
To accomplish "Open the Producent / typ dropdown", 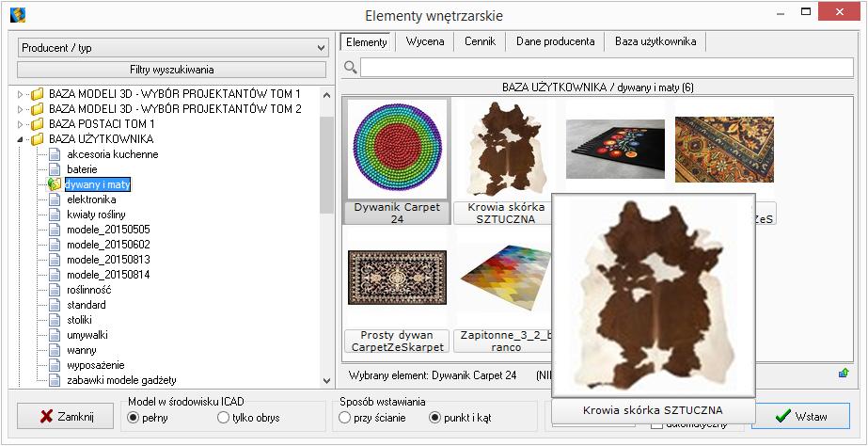I will 173,48.
